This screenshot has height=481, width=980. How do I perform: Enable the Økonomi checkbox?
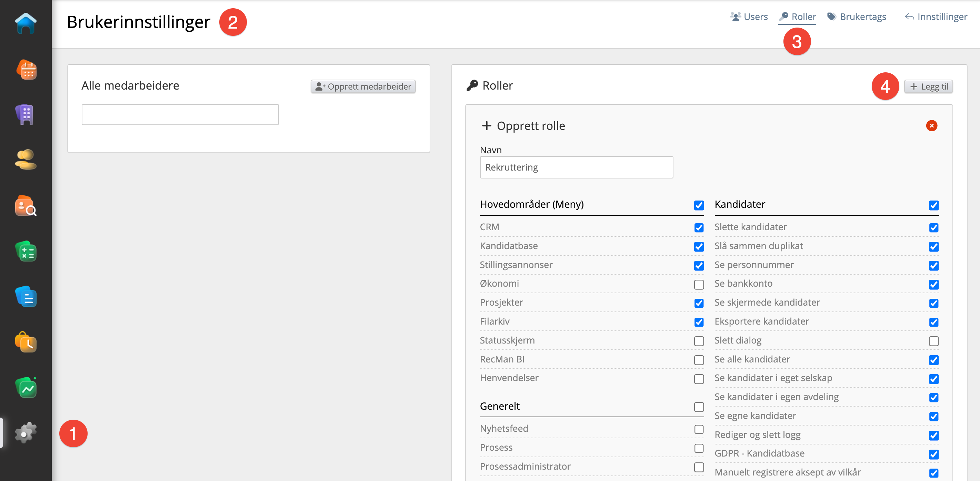699,284
